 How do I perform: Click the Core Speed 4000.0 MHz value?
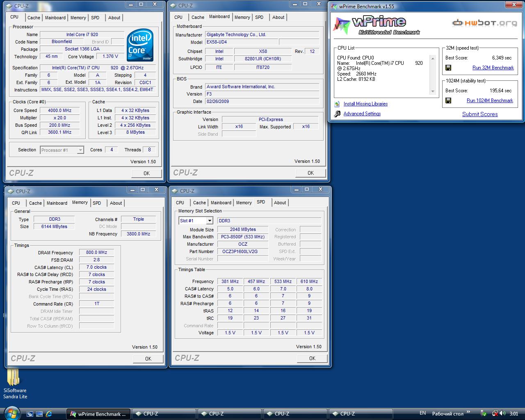click(x=60, y=111)
